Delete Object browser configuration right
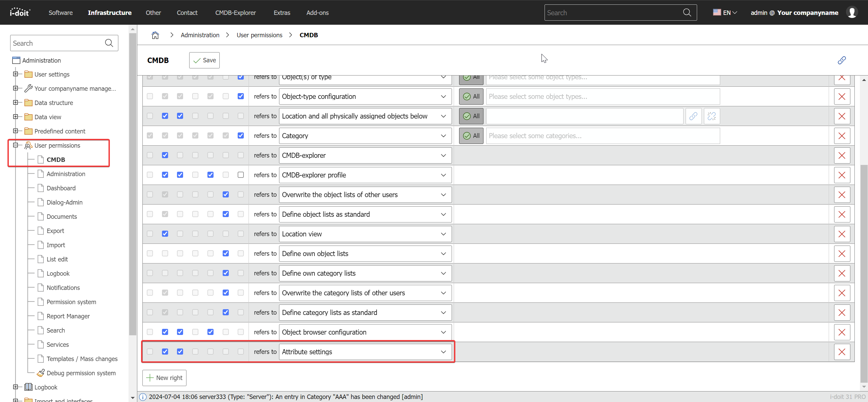This screenshot has height=402, width=868. [842, 332]
